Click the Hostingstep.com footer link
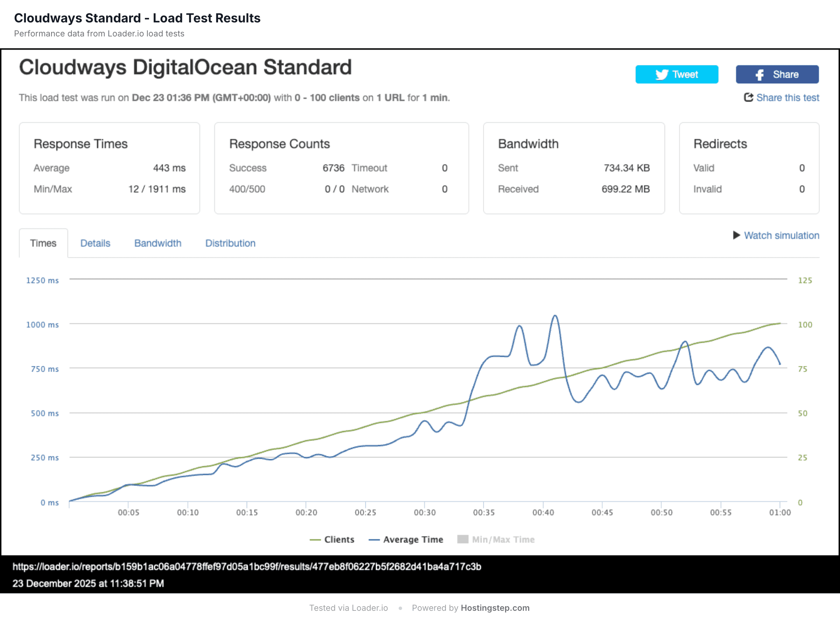Screen dimensions: 840x622 pyautogui.click(x=495, y=608)
